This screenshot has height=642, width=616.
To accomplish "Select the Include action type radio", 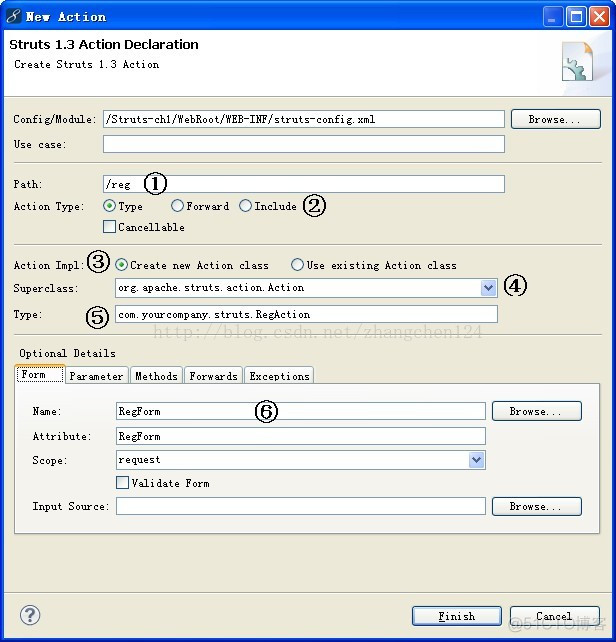I will [245, 206].
